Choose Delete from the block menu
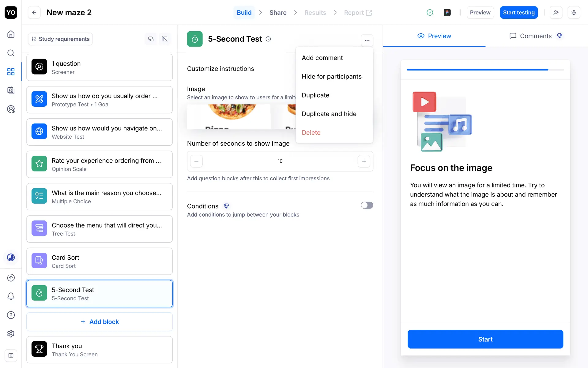Screen dimensions: 588x368 click(311, 132)
